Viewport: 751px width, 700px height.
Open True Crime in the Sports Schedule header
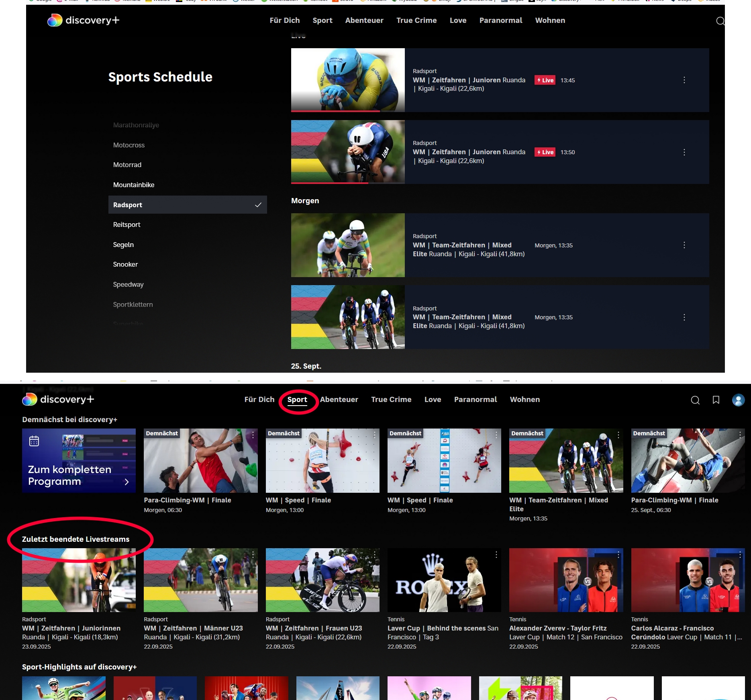416,20
